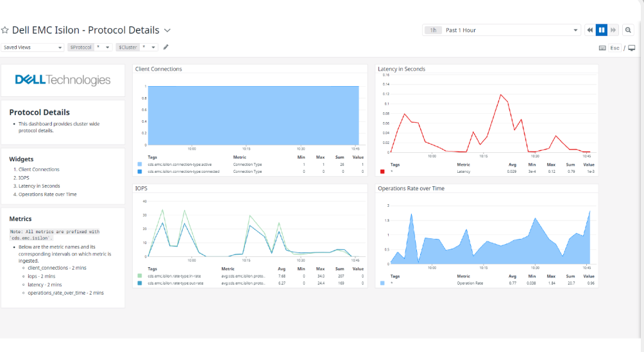The width and height of the screenshot is (644, 352).
Task: Click '3. Latency in Seconds' in Widgets list
Action: 39,186
